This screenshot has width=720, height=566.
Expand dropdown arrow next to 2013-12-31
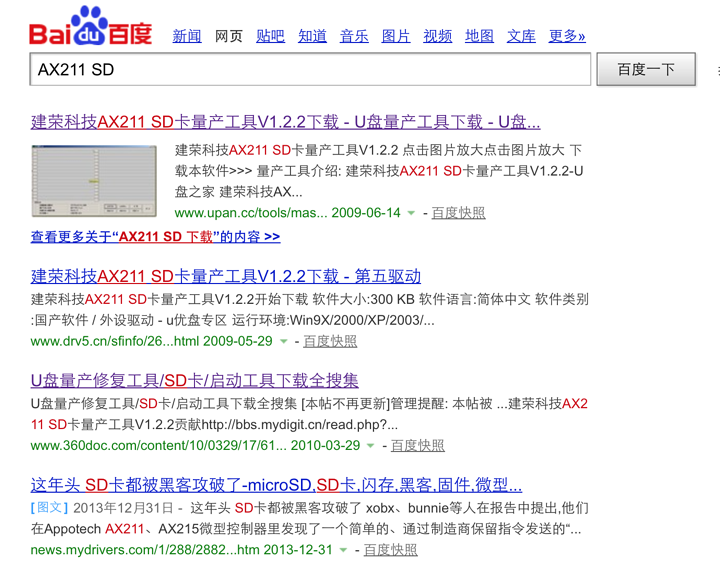tap(343, 550)
